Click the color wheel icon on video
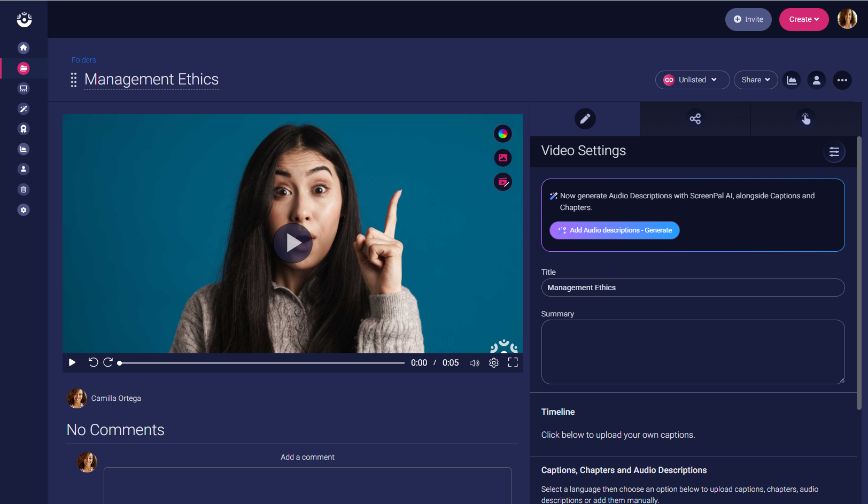 (502, 134)
